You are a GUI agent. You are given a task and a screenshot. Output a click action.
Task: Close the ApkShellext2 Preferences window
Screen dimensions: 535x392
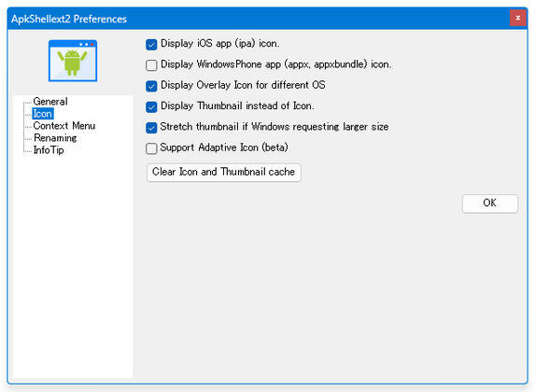point(517,18)
